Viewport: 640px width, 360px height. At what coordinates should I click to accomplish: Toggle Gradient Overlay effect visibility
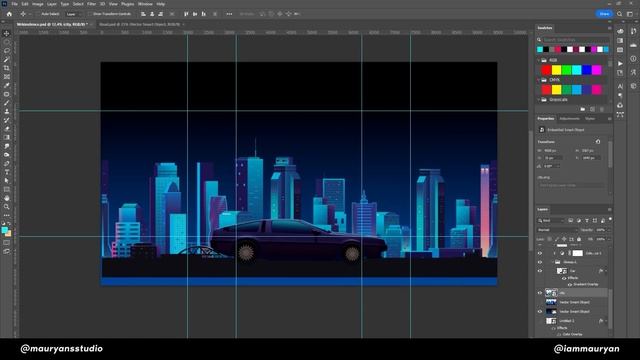[570, 284]
